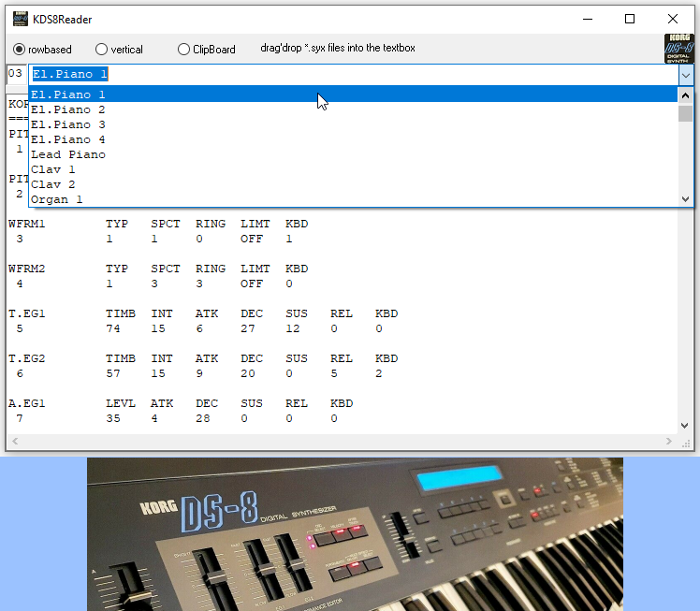The height and width of the screenshot is (611, 700).
Task: Click the T.EG2 DEC value 20
Action: (x=248, y=373)
